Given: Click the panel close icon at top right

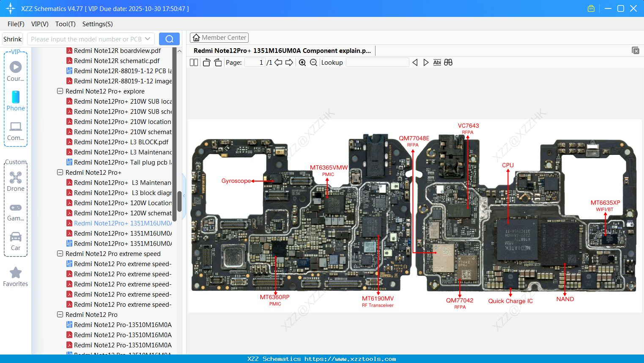Looking at the screenshot, I should pos(636,50).
